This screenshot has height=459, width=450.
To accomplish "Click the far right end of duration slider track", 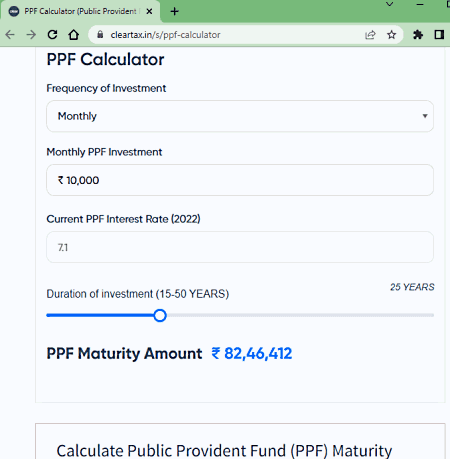I will (x=432, y=315).
